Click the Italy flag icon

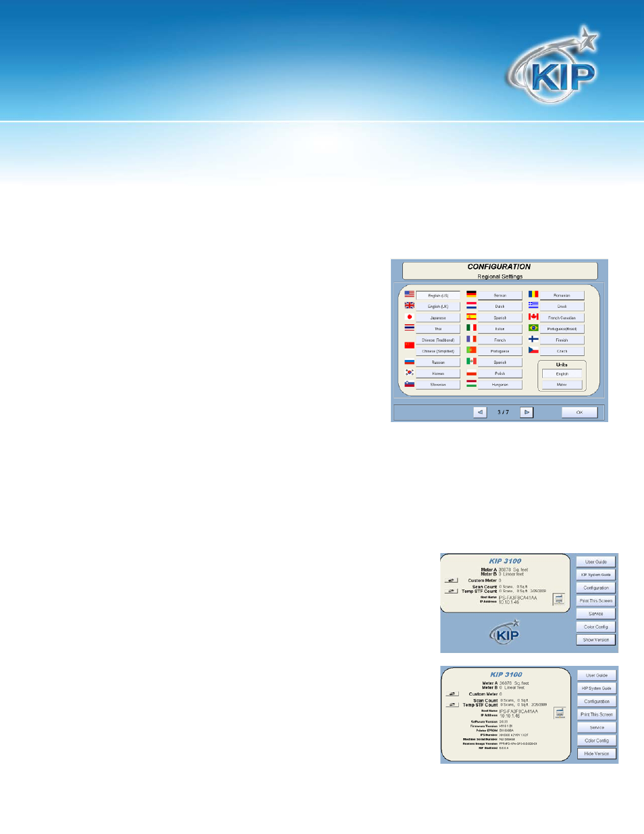pos(471,328)
